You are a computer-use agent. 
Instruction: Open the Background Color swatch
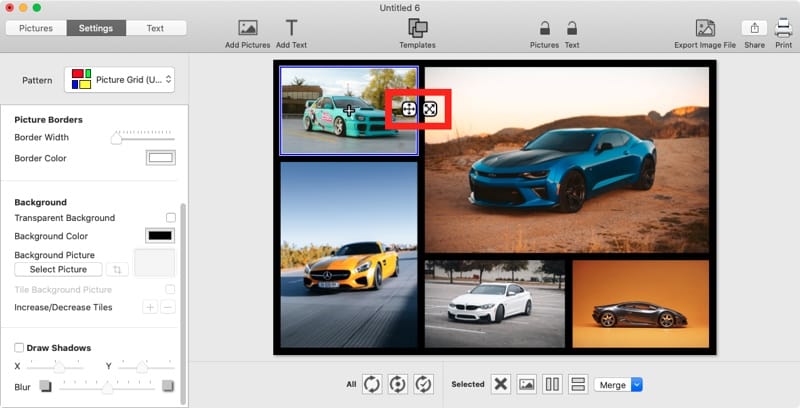click(160, 236)
